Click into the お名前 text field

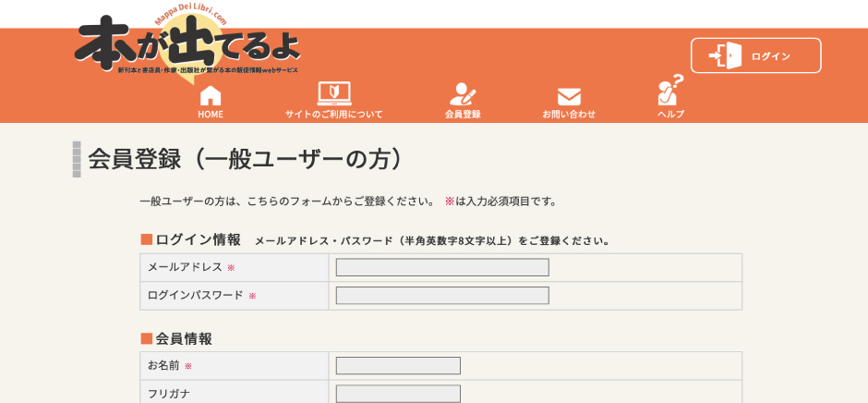click(398, 366)
